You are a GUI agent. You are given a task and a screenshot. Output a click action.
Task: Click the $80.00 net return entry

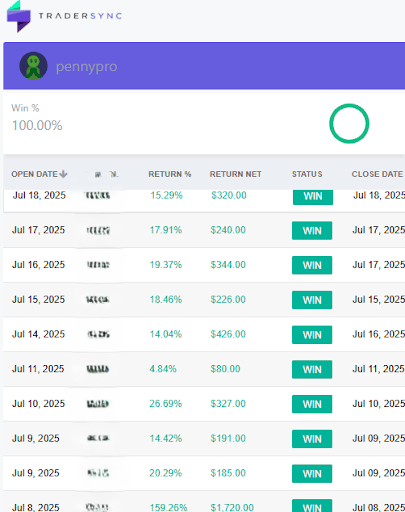[x=225, y=369]
